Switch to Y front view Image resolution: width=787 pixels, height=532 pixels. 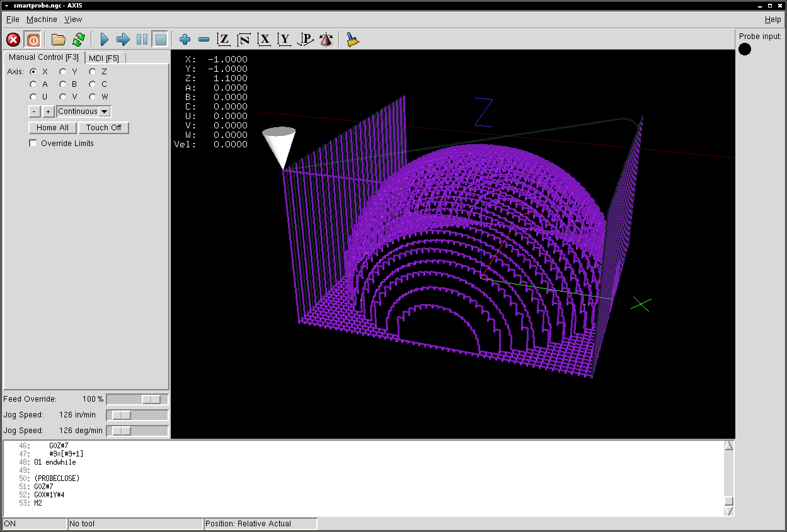coord(285,40)
